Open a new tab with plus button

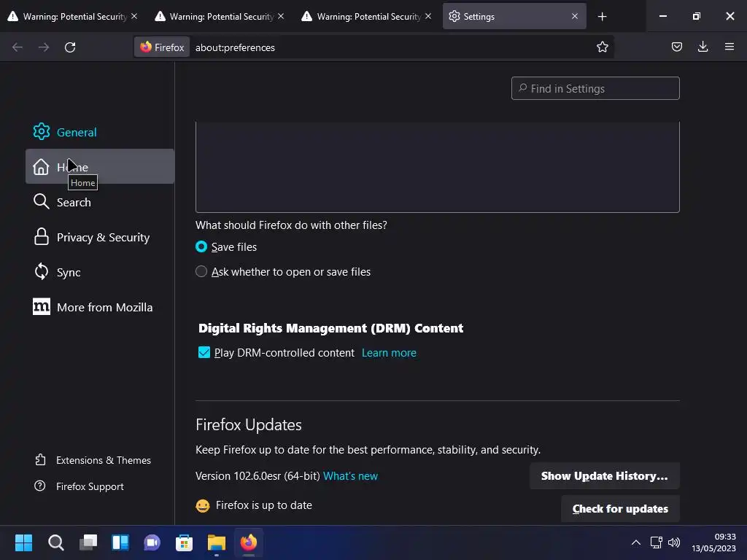pos(602,17)
